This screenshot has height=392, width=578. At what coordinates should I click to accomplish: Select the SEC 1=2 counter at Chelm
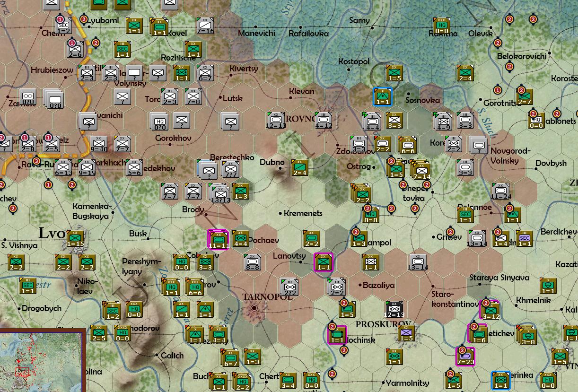point(63,26)
